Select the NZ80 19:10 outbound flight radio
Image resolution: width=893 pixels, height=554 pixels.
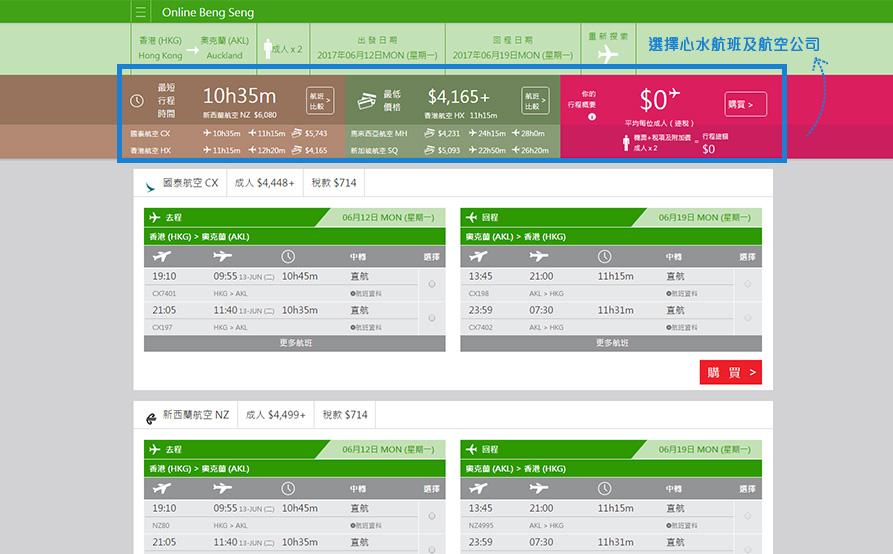pos(432,516)
